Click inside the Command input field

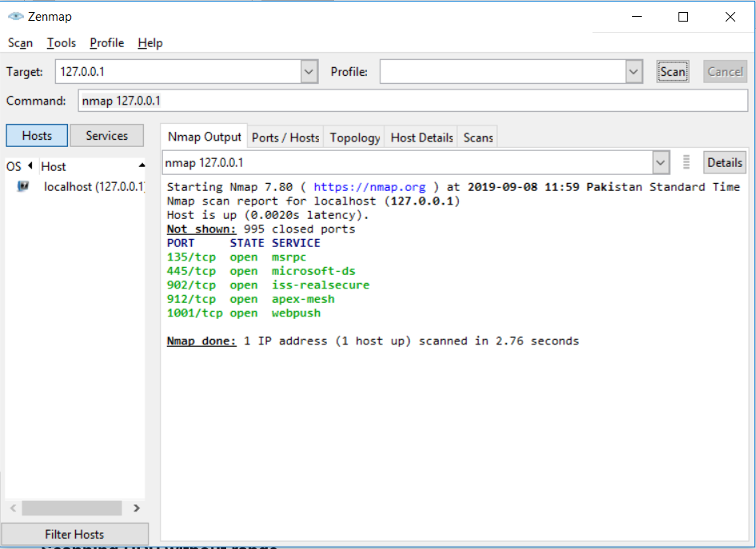(320, 101)
